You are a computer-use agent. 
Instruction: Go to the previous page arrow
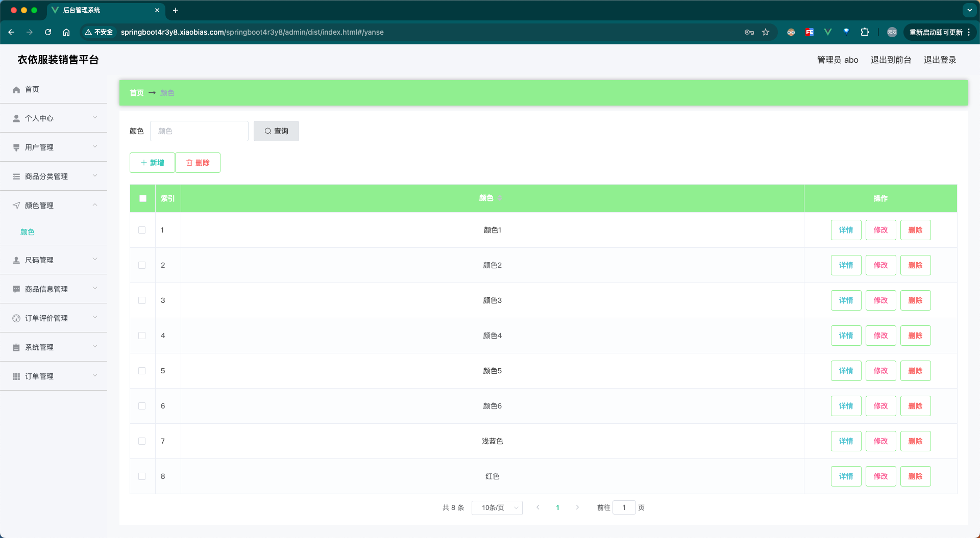pyautogui.click(x=538, y=507)
